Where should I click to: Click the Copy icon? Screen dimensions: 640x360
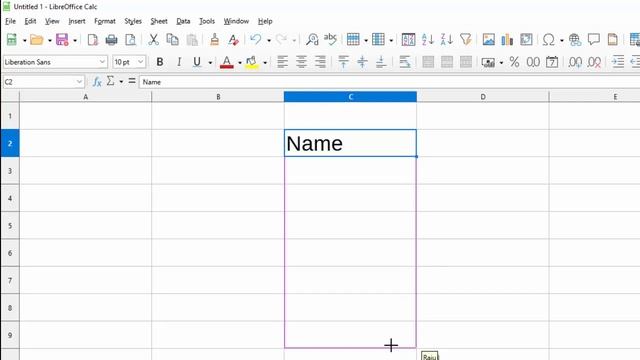tap(173, 40)
